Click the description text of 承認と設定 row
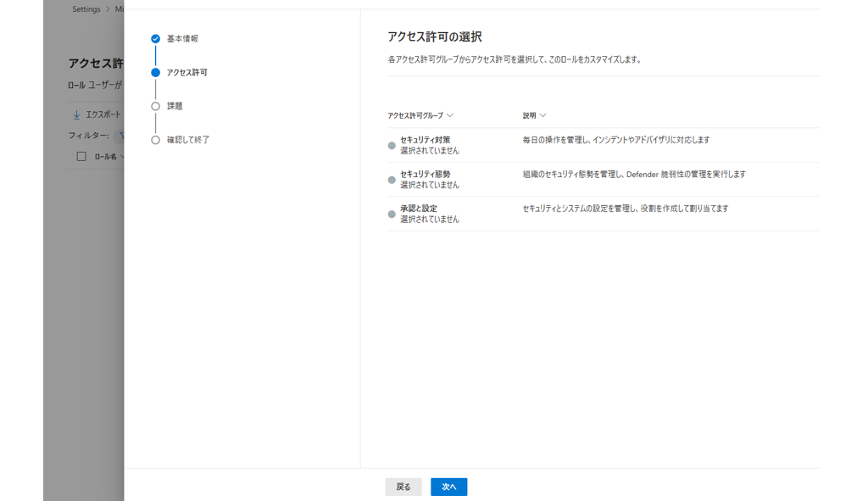Image resolution: width=868 pixels, height=501 pixels. 625,209
